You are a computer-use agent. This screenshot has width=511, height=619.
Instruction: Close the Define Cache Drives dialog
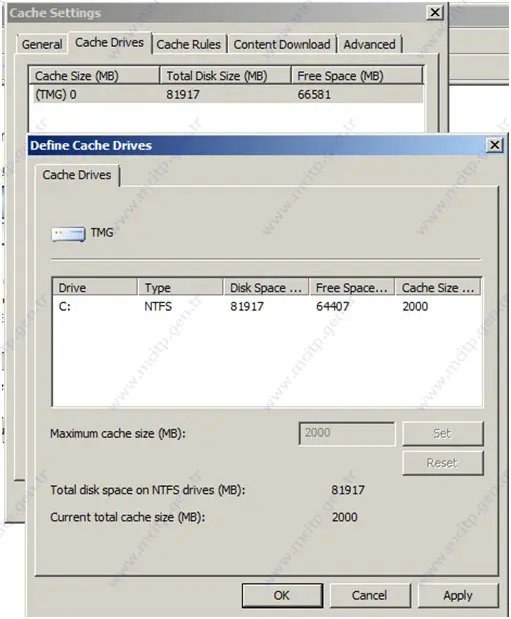[494, 145]
